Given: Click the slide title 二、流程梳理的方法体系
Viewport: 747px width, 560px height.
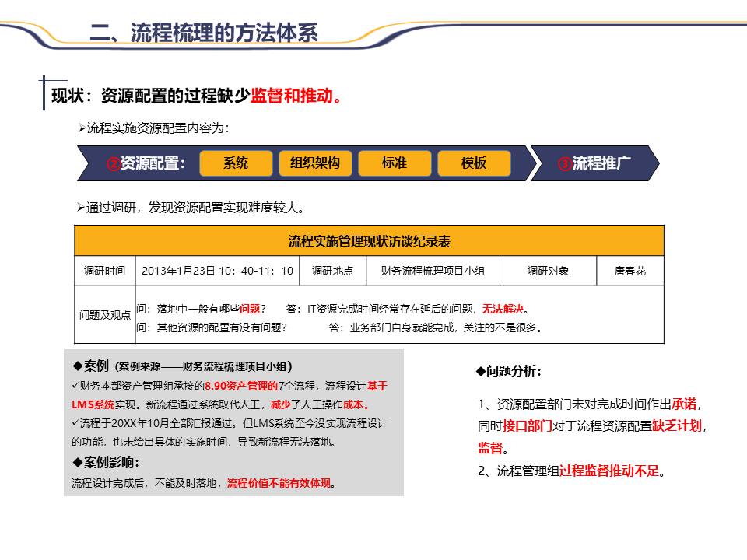Looking at the screenshot, I should pyautogui.click(x=204, y=33).
